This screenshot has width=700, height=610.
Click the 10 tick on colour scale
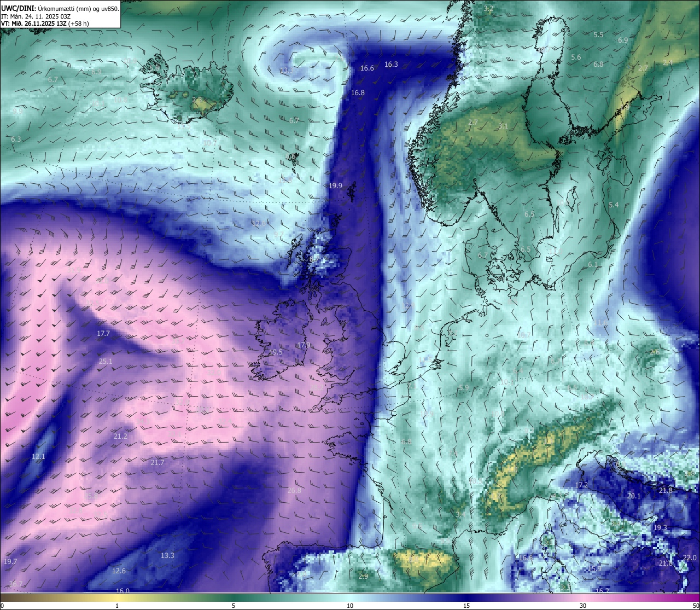coord(350,606)
